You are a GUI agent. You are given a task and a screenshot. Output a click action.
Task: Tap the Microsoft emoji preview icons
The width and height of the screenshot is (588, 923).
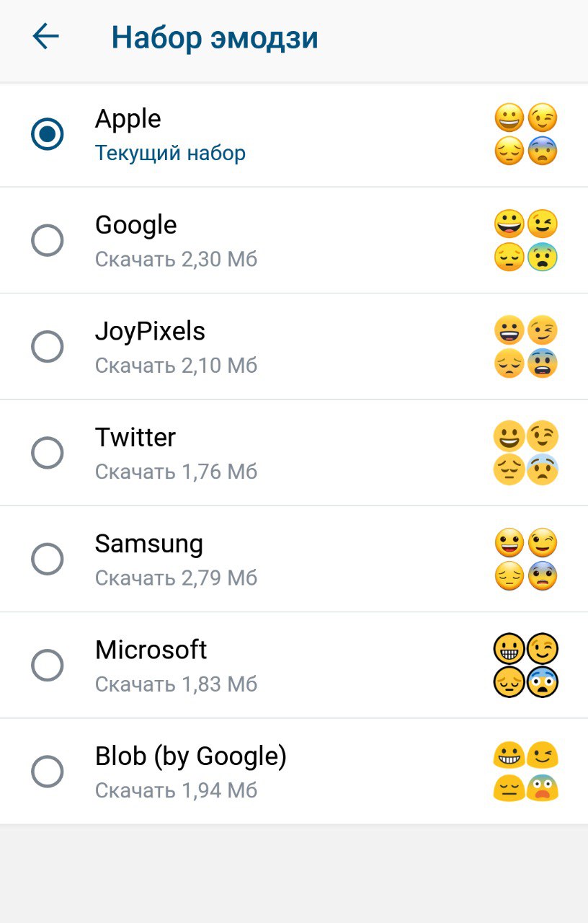click(526, 665)
